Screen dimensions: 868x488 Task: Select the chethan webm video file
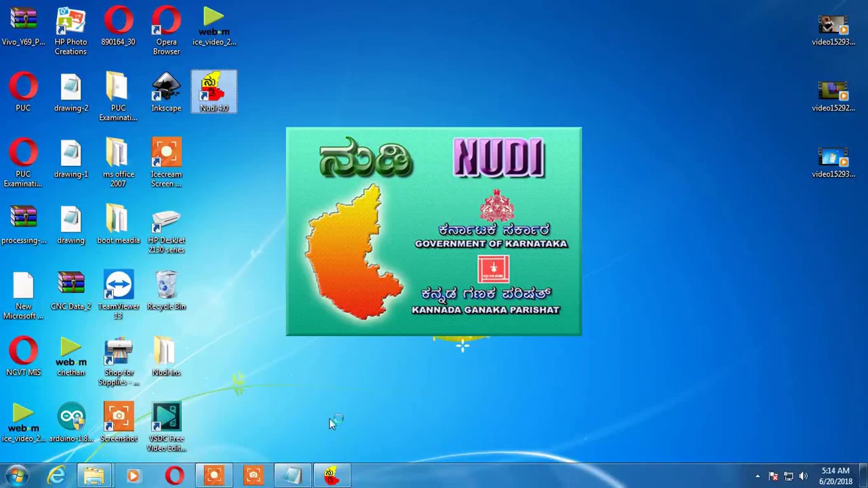71,357
